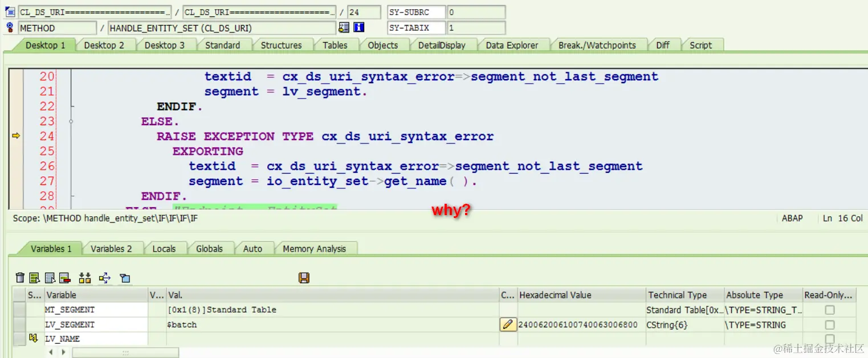Click the Absolute Type column header

[x=763, y=295]
